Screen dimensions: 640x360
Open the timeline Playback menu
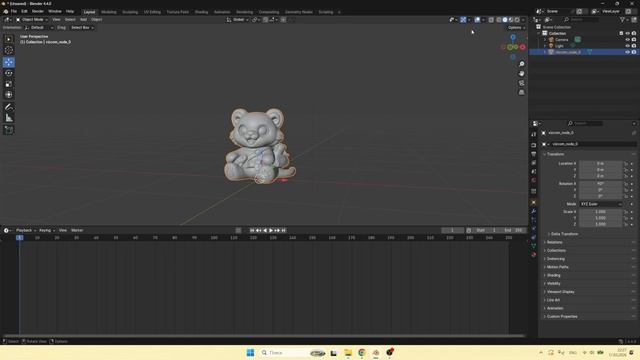pos(25,231)
